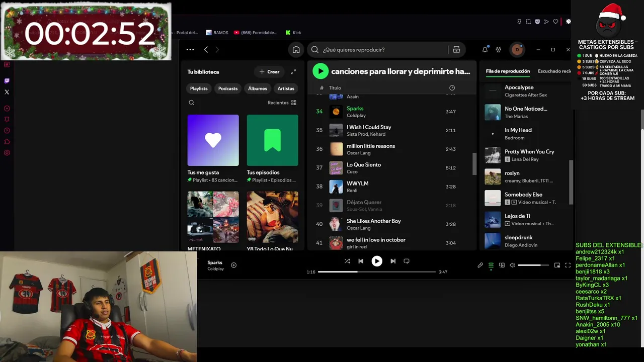Open Connect to a device icon
Viewport: 644px width, 362px height.
point(502,265)
